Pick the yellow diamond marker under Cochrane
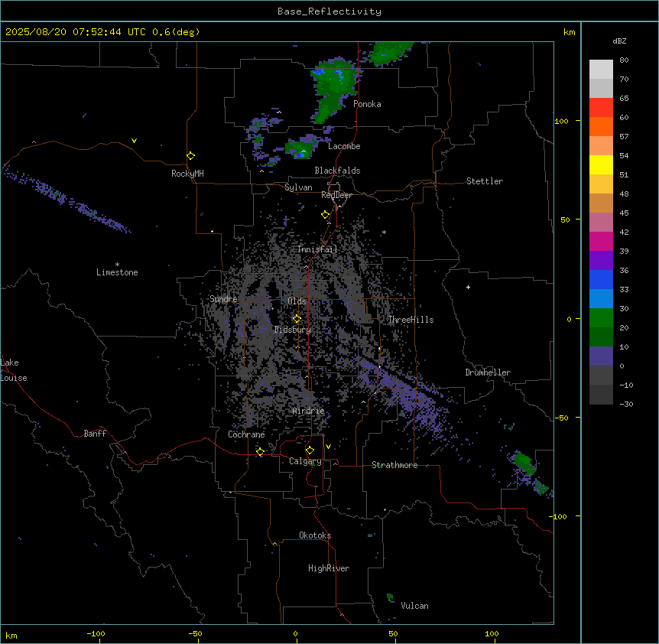This screenshot has height=644, width=659. tap(260, 452)
